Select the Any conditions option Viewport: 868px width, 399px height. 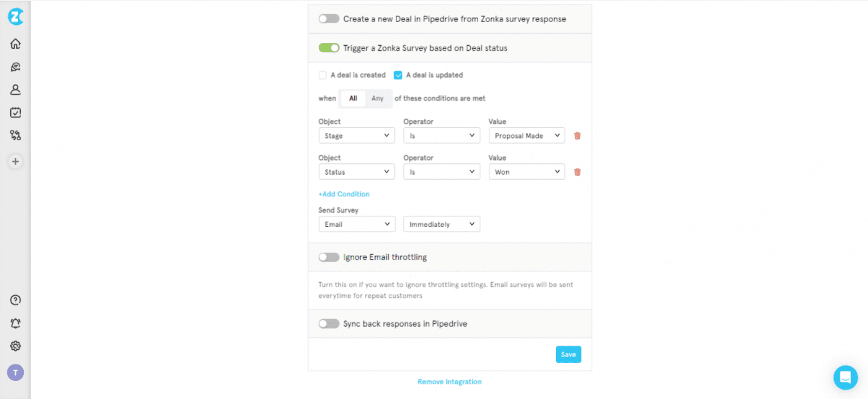pyautogui.click(x=377, y=98)
